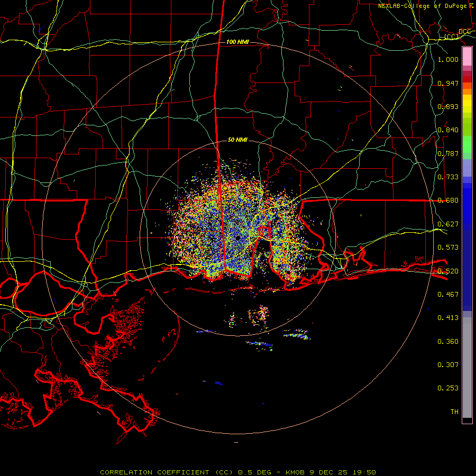The height and width of the screenshot is (476, 476).
Task: Click the NEXLAB-College of DuPage credit text
Action: point(422,6)
